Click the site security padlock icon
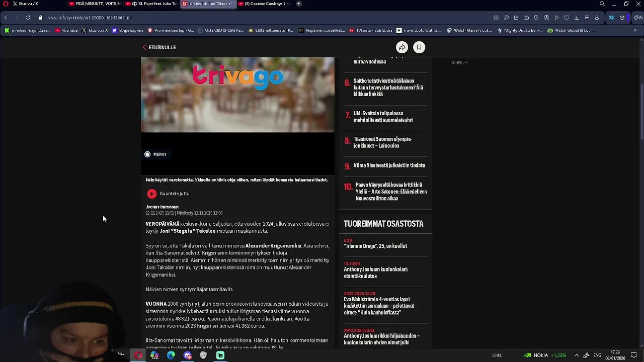 tap(40, 18)
